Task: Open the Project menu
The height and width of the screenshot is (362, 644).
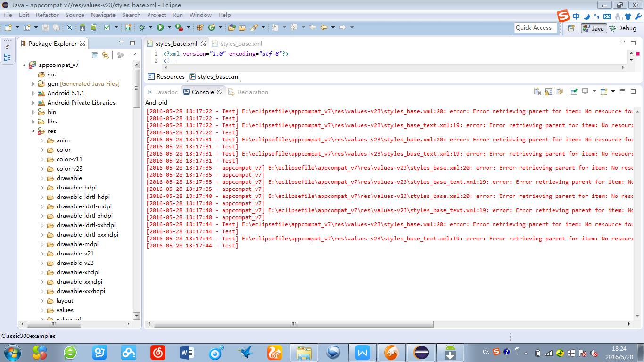Action: pyautogui.click(x=157, y=15)
